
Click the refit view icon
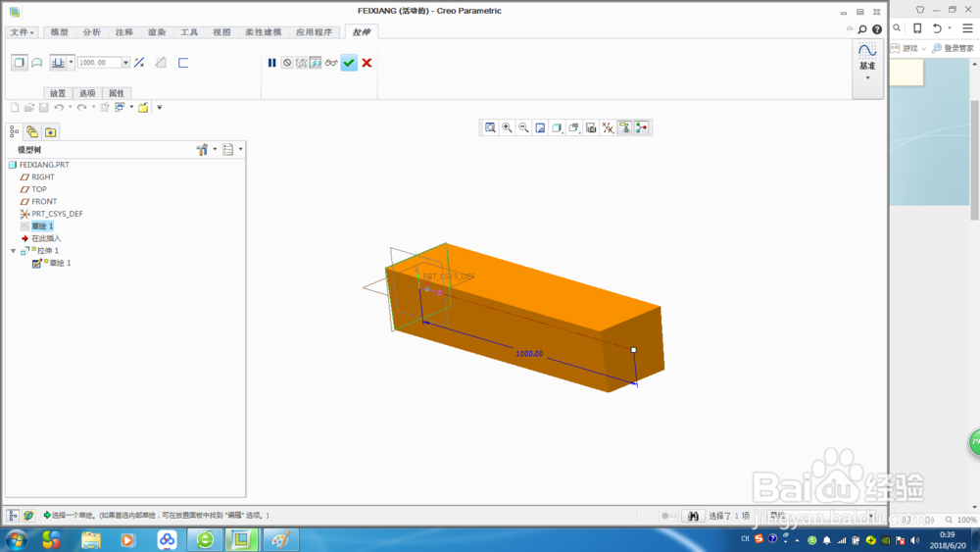(x=491, y=127)
